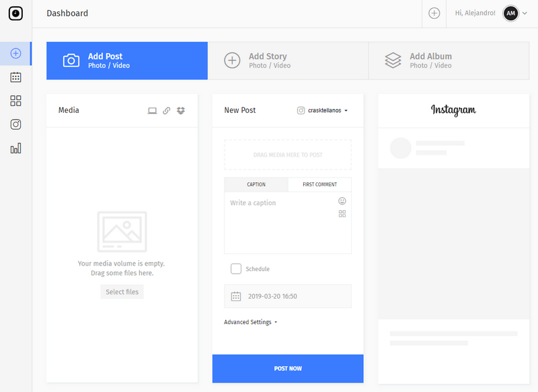Click the schedule date and time field
Screen dimensions: 538x392
tap(288, 296)
